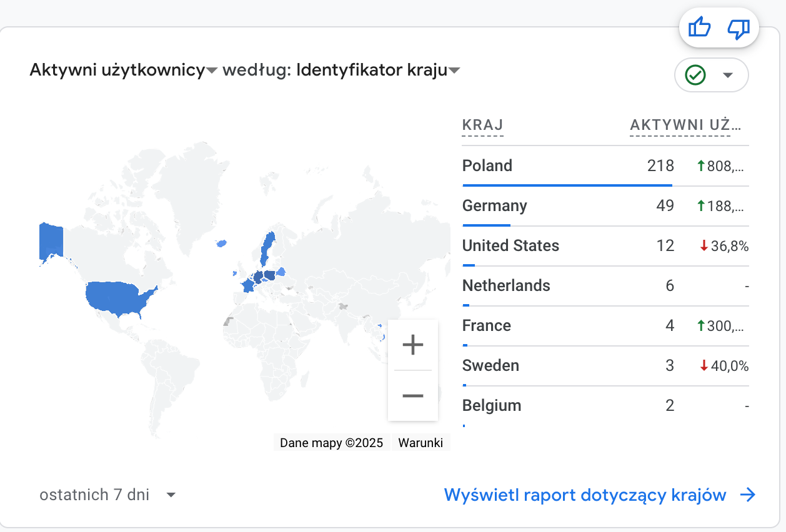The image size is (786, 532).
Task: Expand the data quality indicator dropdown arrow
Action: click(729, 75)
